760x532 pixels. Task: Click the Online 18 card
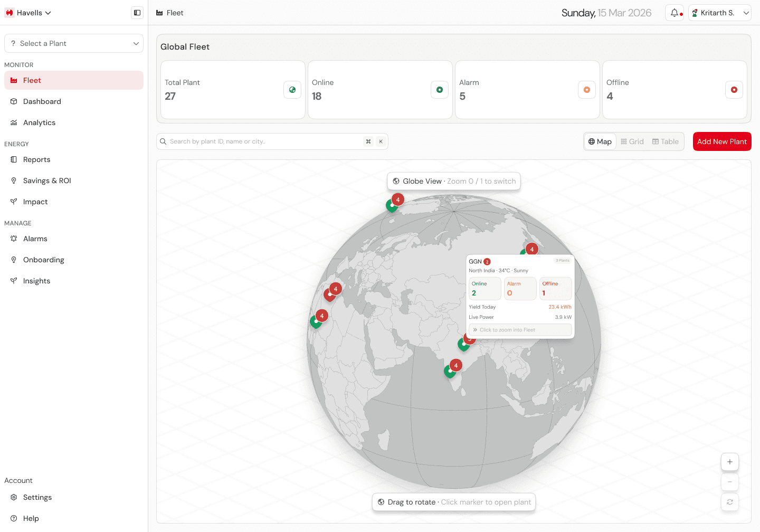coord(380,90)
